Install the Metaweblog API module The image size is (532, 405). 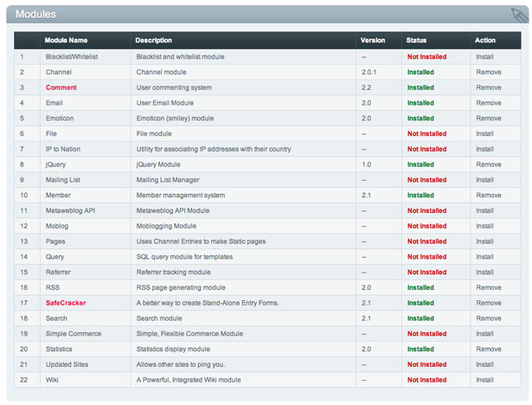click(x=484, y=210)
